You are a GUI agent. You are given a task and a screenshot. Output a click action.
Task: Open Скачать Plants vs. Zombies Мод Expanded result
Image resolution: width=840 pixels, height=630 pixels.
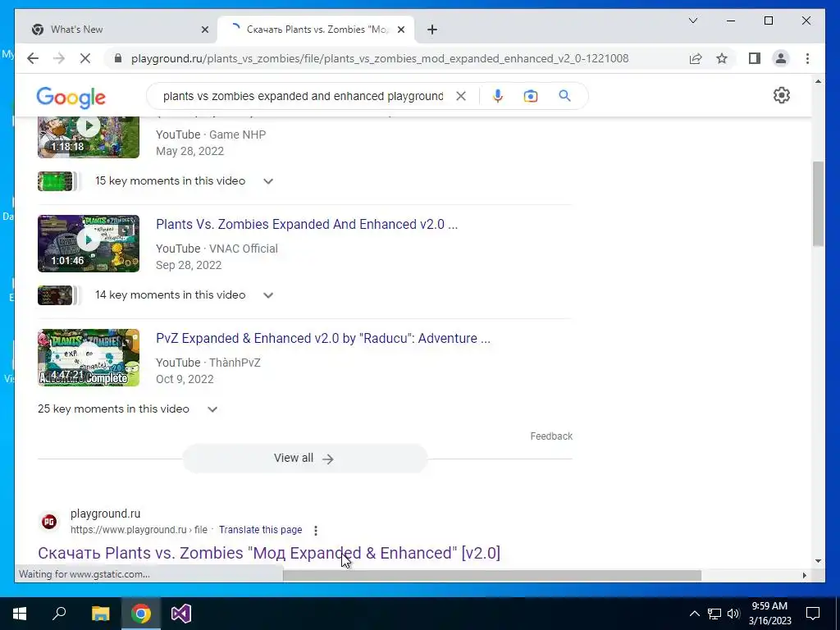click(269, 553)
